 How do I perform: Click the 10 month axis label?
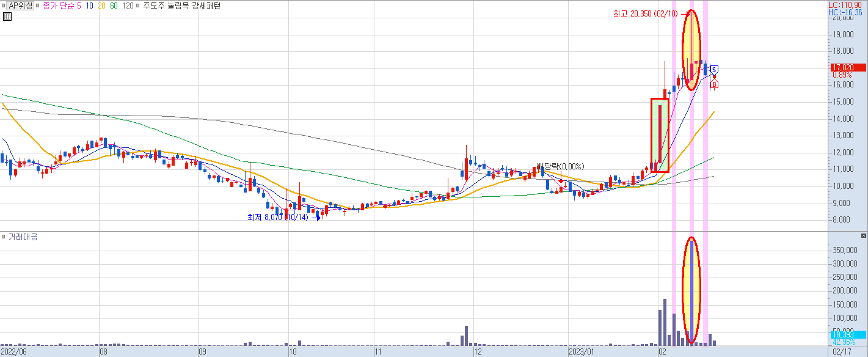coord(293,352)
